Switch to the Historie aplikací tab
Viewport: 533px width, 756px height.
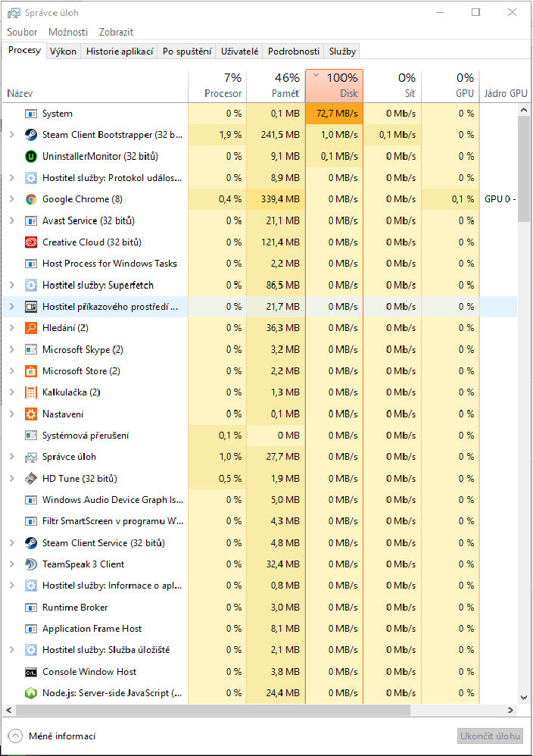(120, 51)
